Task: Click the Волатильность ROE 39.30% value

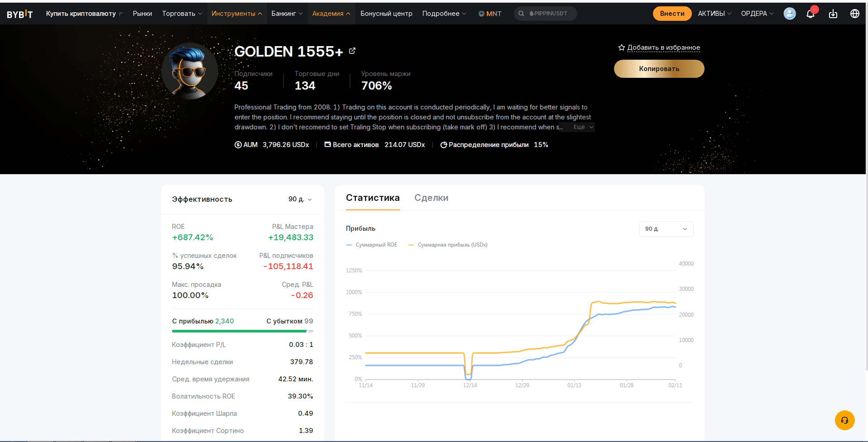Action: (301, 396)
